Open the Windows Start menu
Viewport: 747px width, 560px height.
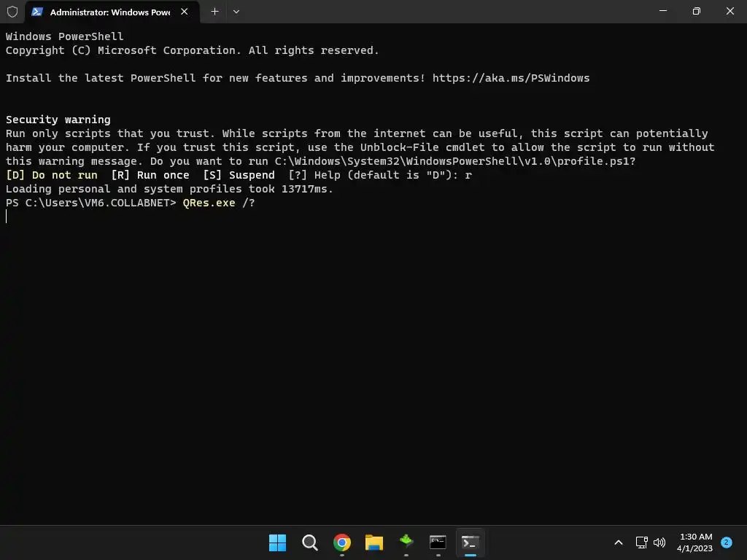pyautogui.click(x=278, y=542)
